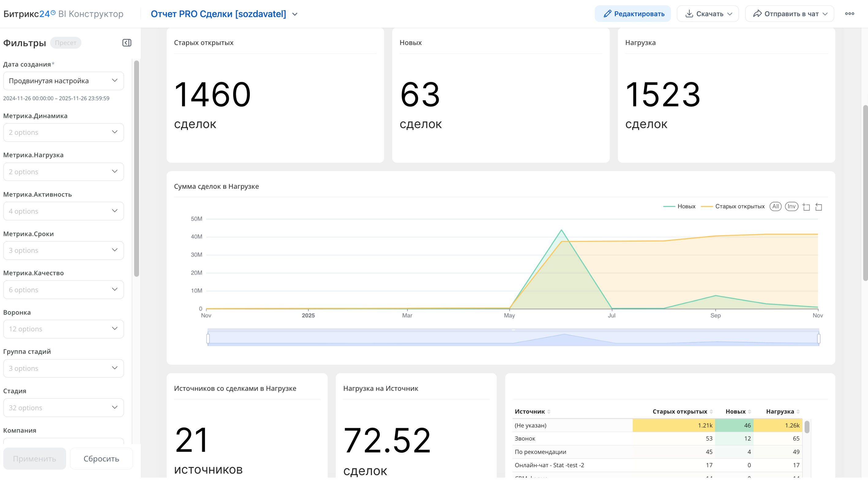The height and width of the screenshot is (480, 868).
Task: Expand the Воронка 12 options dropdown
Action: [x=63, y=329]
